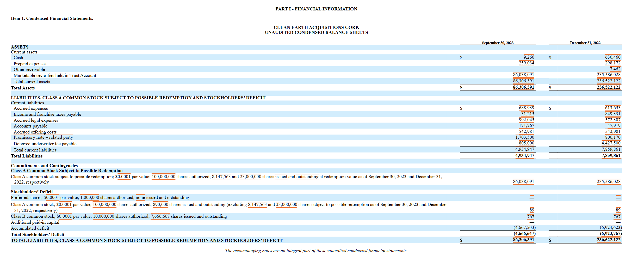
Task: Click the Other receivable value 7,462
Action: pyautogui.click(x=615, y=69)
